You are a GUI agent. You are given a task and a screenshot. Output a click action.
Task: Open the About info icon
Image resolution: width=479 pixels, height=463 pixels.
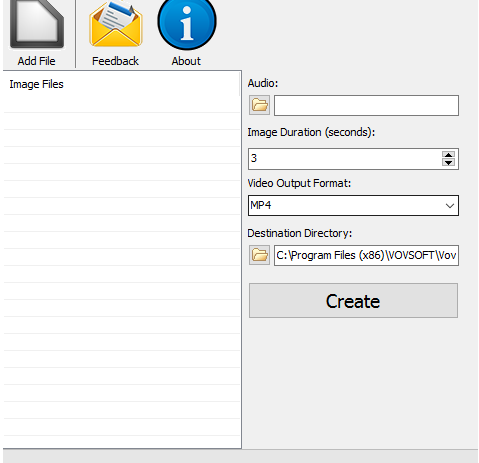(x=187, y=23)
